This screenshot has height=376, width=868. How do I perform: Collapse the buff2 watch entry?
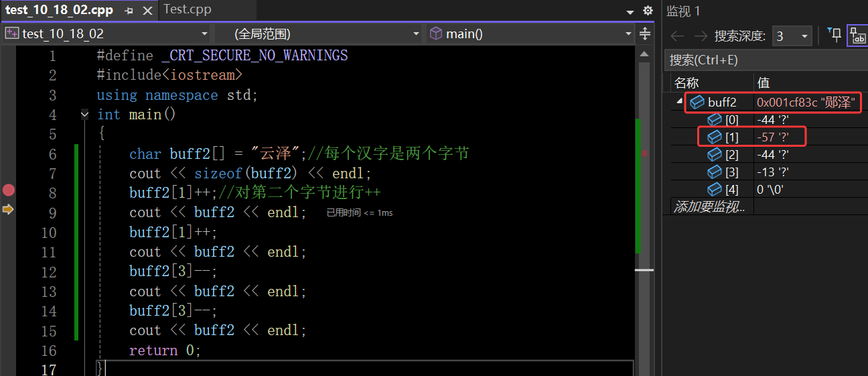point(680,102)
